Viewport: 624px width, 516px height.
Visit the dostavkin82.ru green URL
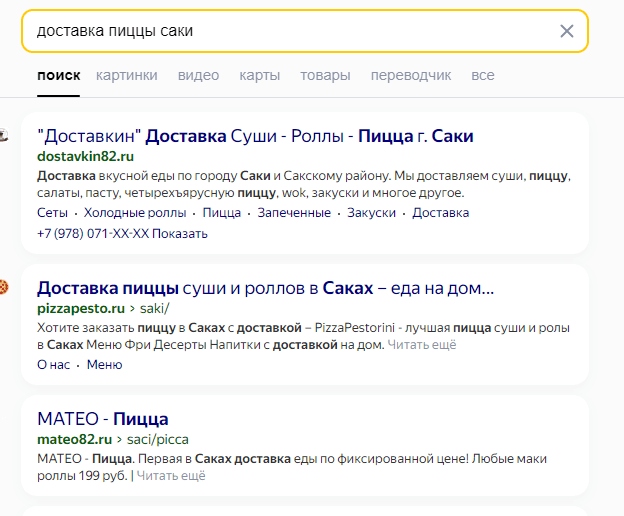coord(85,157)
